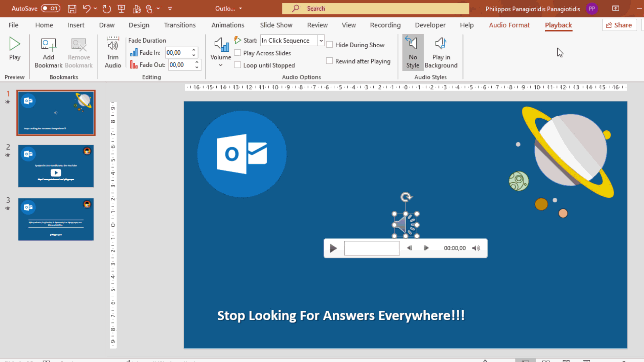This screenshot has width=644, height=362.
Task: Click the Save icon
Action: point(72,8)
